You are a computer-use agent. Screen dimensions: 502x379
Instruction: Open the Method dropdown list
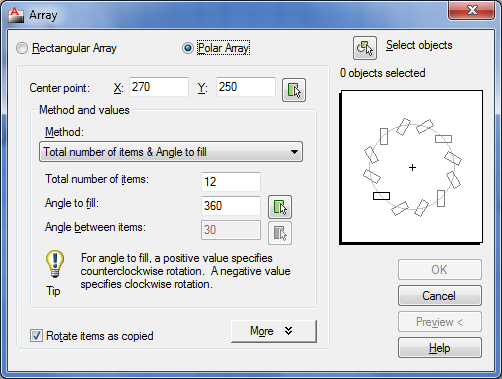pyautogui.click(x=171, y=152)
